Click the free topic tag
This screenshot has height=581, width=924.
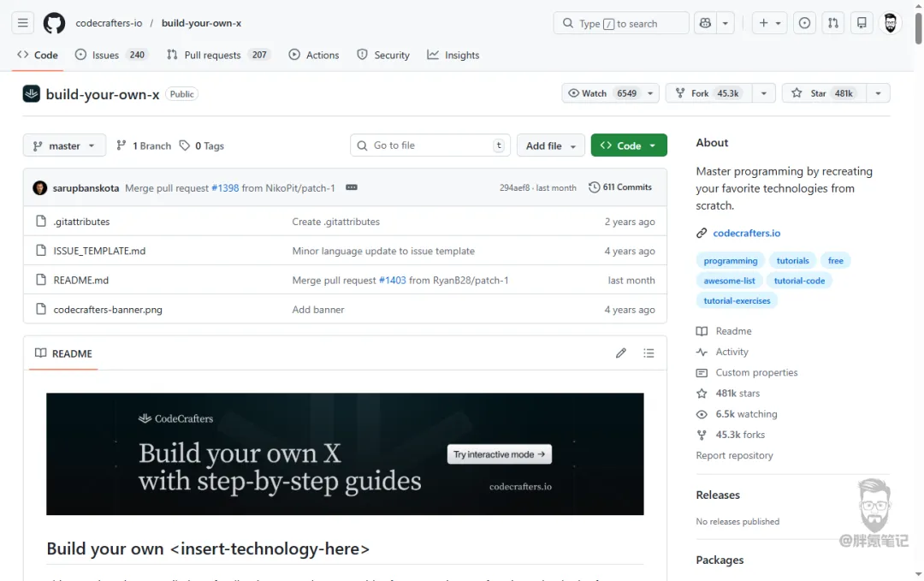pos(836,260)
